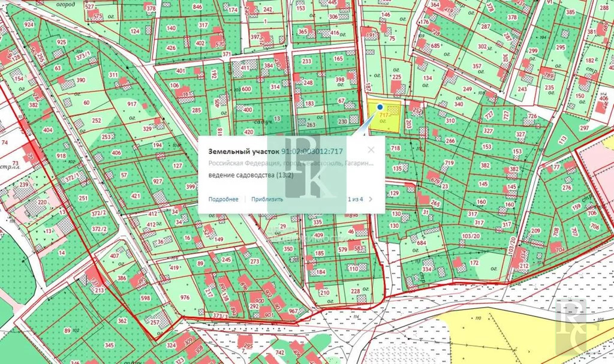The image size is (614, 364).
Task: Close the land parcel info popup
Action: tap(371, 150)
